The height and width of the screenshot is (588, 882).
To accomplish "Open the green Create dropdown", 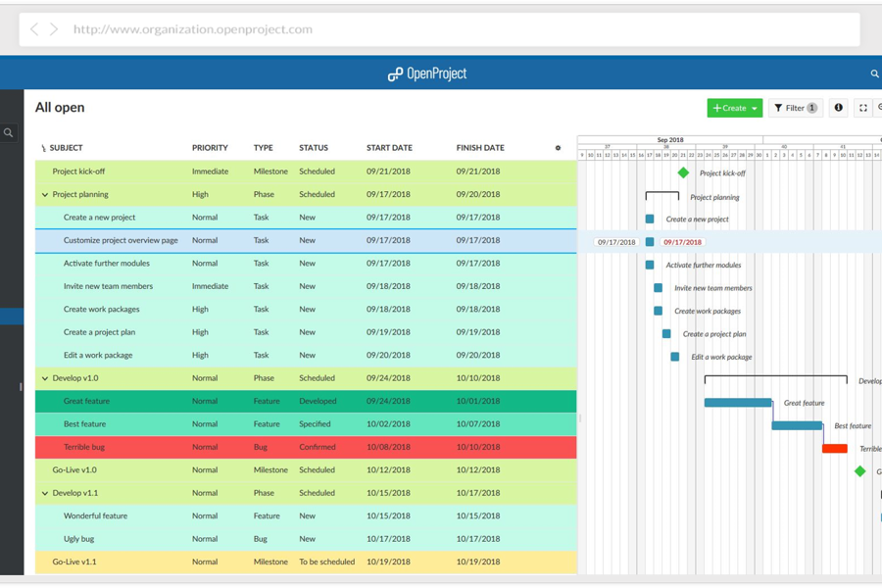I will click(x=735, y=108).
